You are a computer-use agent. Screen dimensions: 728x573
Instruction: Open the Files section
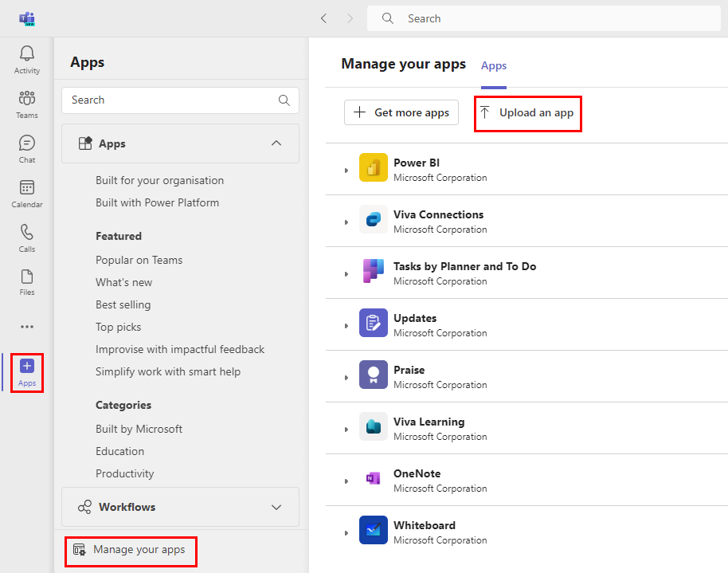click(x=26, y=281)
